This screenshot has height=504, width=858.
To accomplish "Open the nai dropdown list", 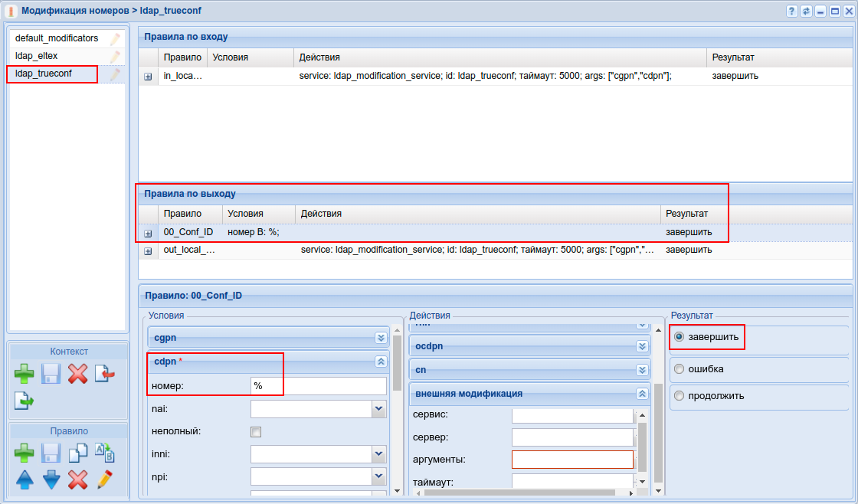I will click(378, 409).
